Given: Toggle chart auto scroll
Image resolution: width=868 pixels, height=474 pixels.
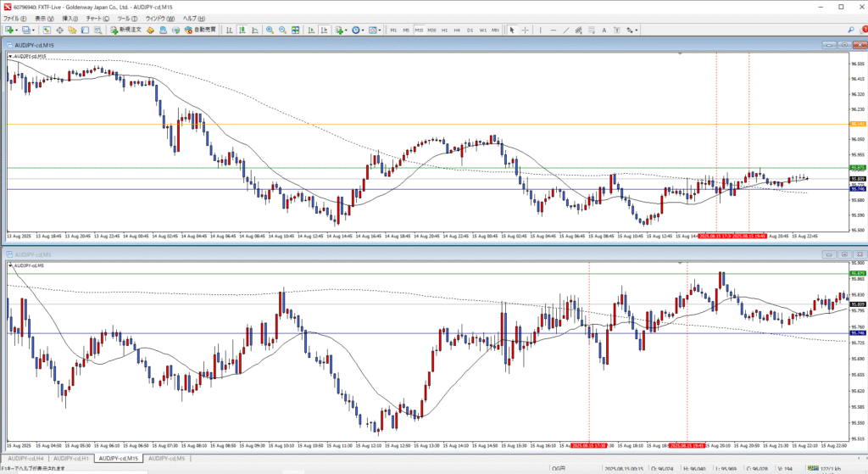Looking at the screenshot, I should pyautogui.click(x=311, y=30).
